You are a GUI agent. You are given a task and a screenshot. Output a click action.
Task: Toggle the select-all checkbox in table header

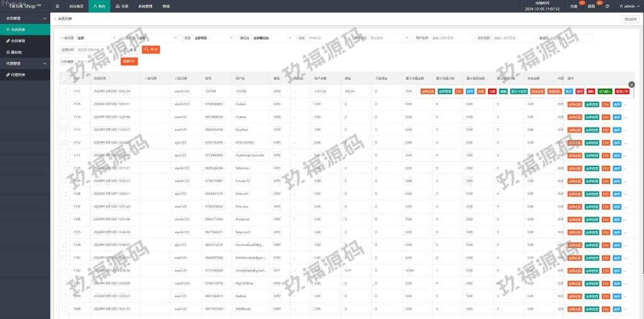64,78
